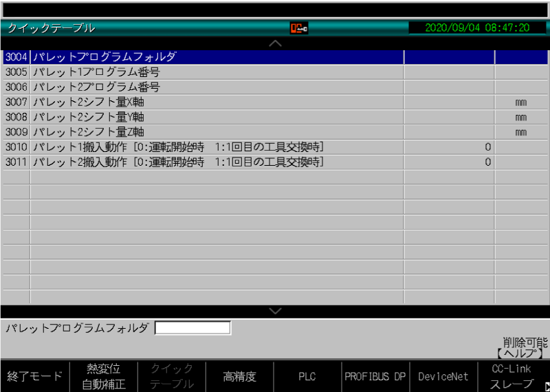
Task: Click value 0 in row 3010
Action: tap(487, 147)
